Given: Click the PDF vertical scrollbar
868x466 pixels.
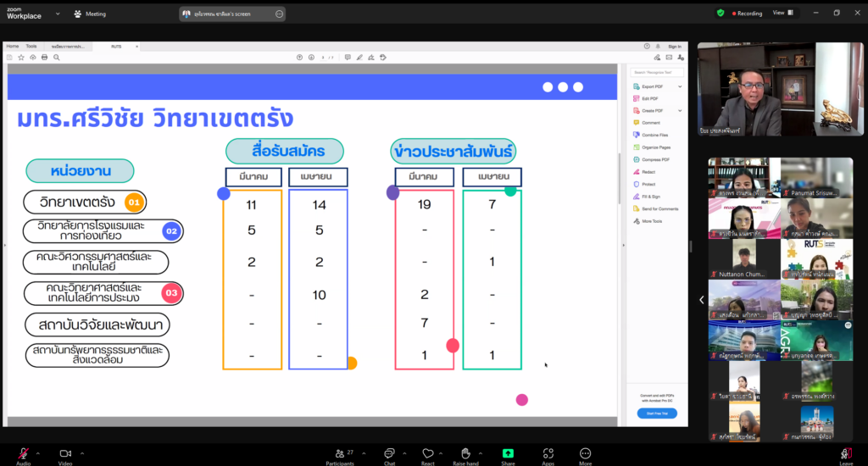Looking at the screenshot, I should [620, 177].
